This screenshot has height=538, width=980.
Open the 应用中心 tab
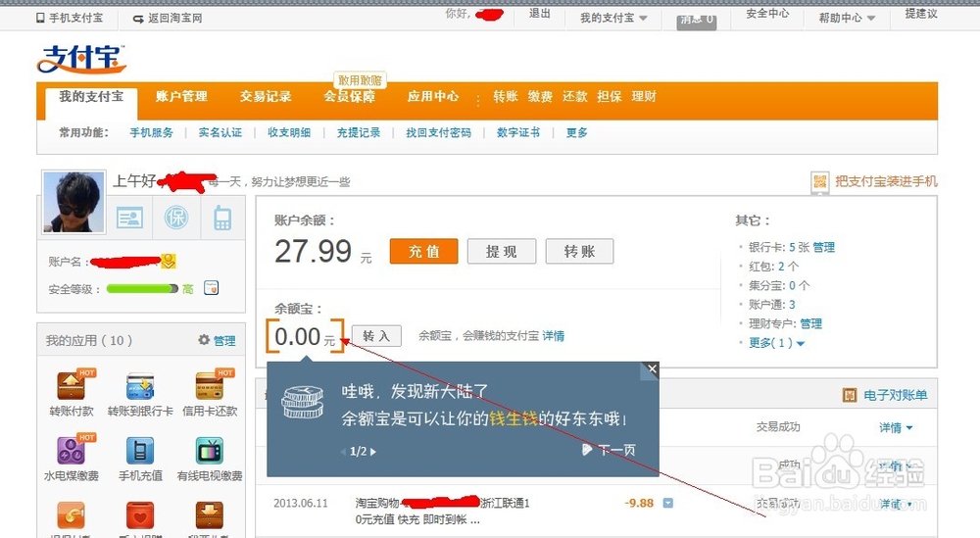click(x=433, y=96)
